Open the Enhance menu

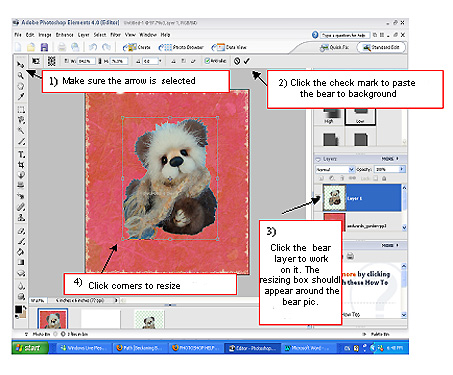click(64, 35)
